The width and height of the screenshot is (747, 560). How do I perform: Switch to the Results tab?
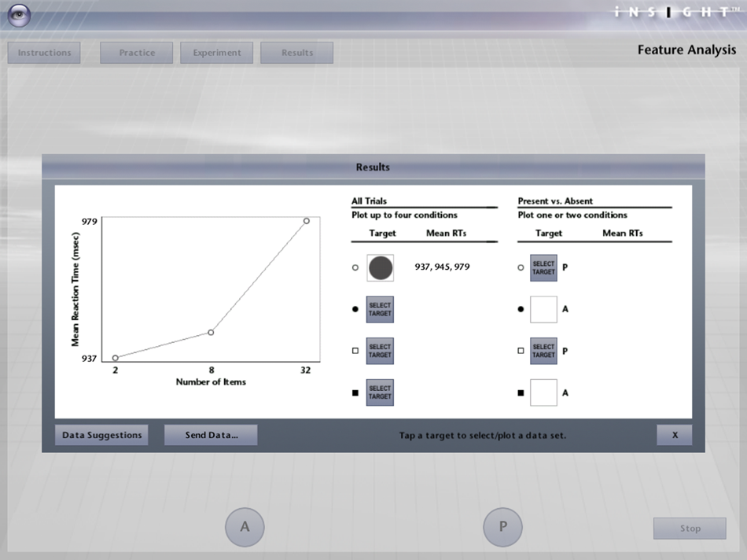coord(296,53)
